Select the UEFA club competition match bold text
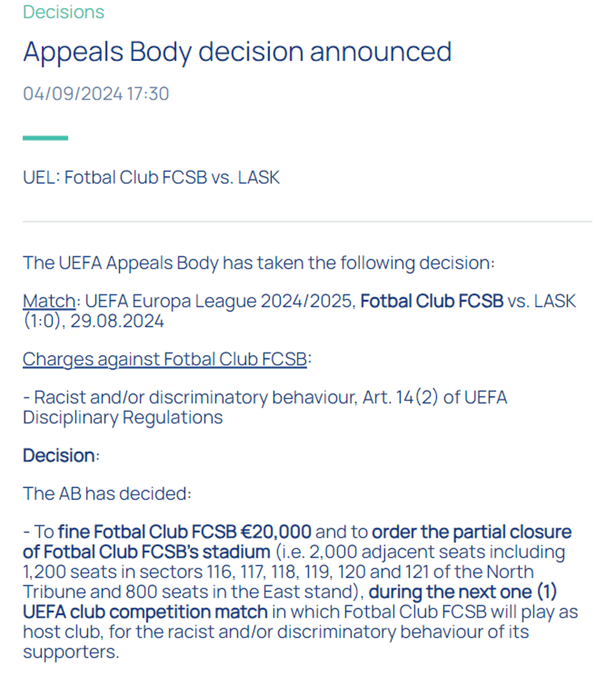The width and height of the screenshot is (616, 677). coord(145,612)
